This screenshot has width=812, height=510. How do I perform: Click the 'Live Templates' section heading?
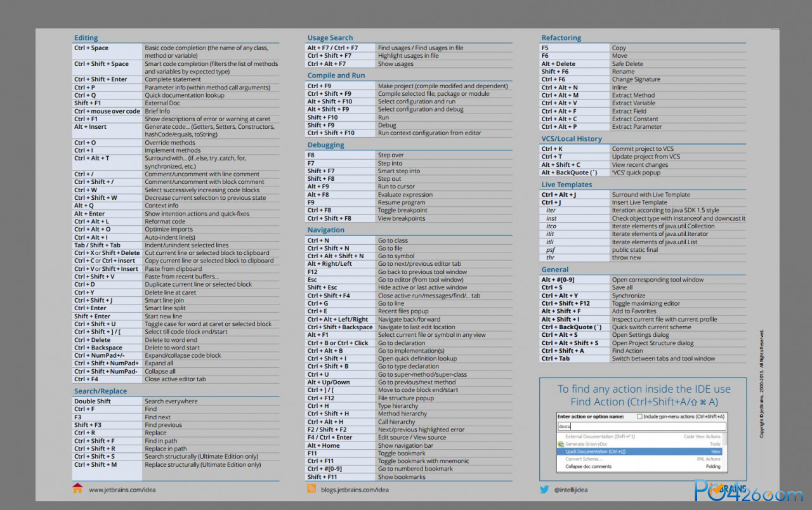point(566,185)
